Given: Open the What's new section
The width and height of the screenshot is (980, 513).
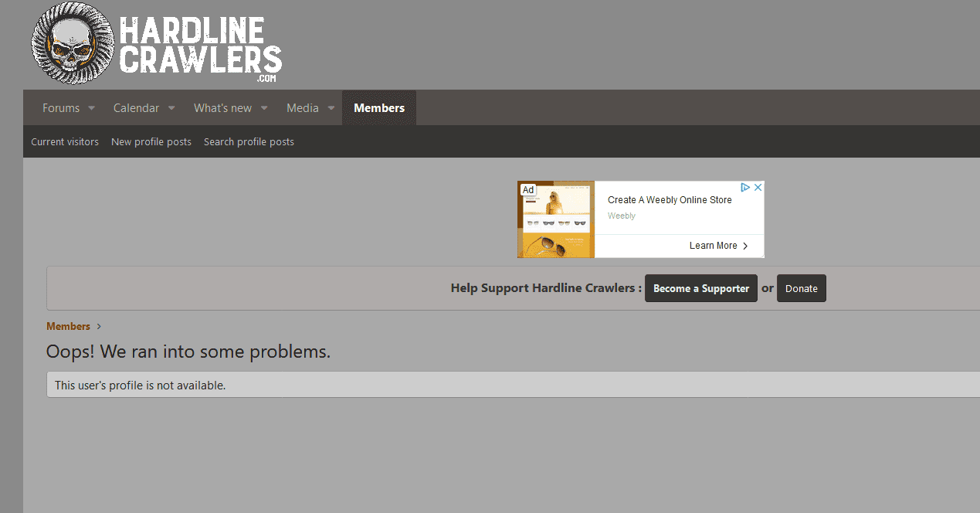Looking at the screenshot, I should tap(222, 108).
